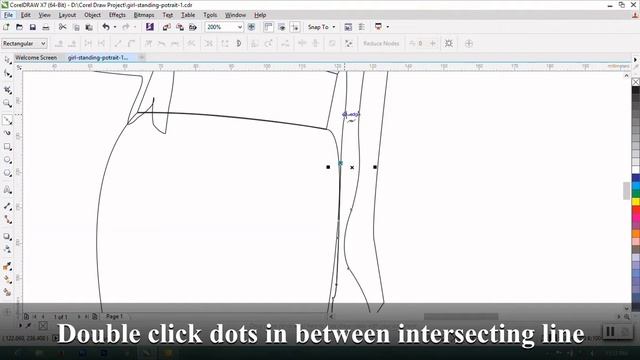Cut selection with the scissors icon
Image resolution: width=640 pixels, height=360 pixels.
pyautogui.click(x=62, y=27)
